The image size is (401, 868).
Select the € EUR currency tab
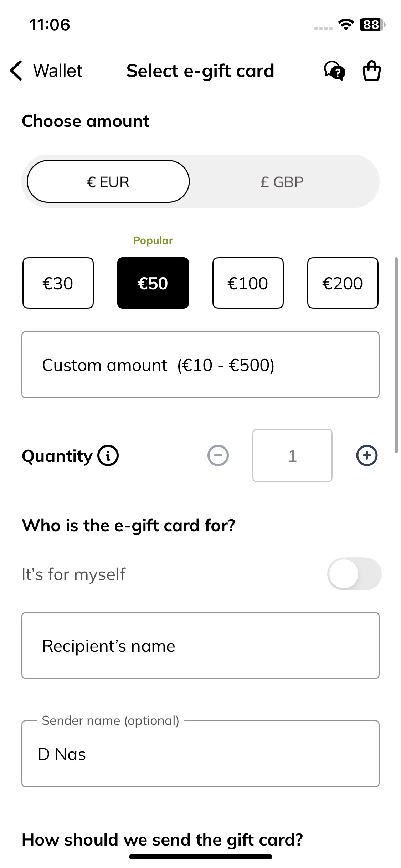click(108, 181)
